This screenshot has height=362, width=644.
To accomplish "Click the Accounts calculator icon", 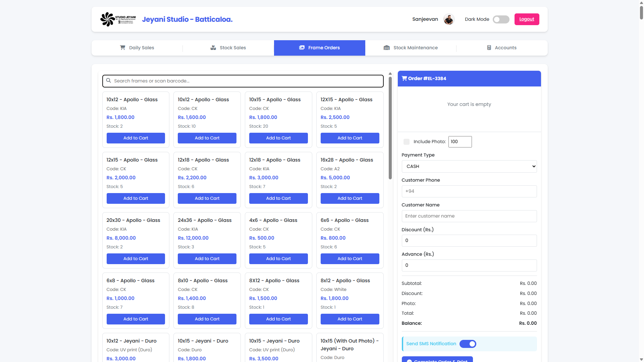I will [x=489, y=48].
